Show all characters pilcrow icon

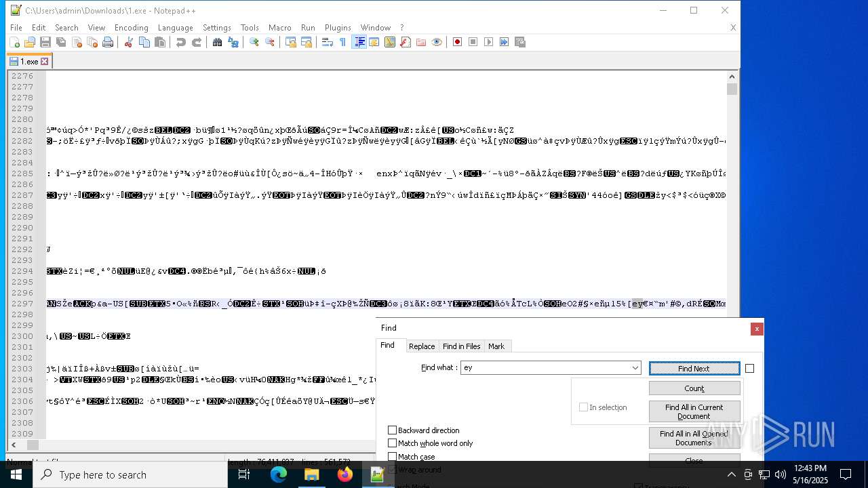click(x=342, y=42)
